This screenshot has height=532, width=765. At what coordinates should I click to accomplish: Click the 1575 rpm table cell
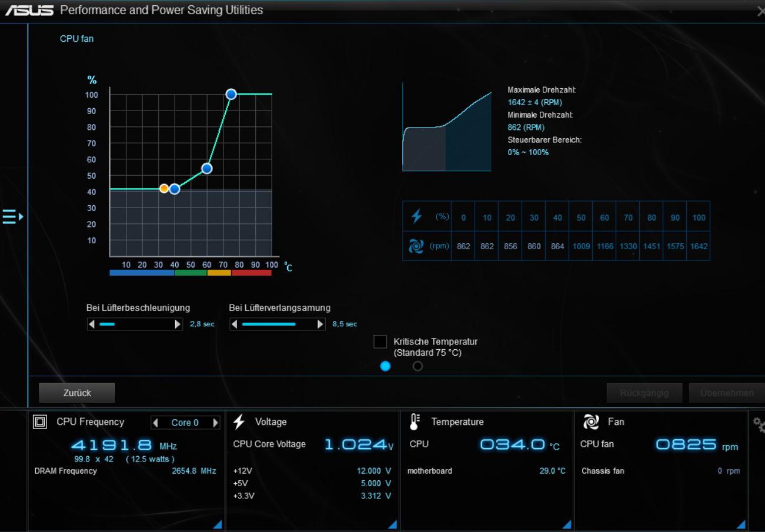click(x=675, y=246)
